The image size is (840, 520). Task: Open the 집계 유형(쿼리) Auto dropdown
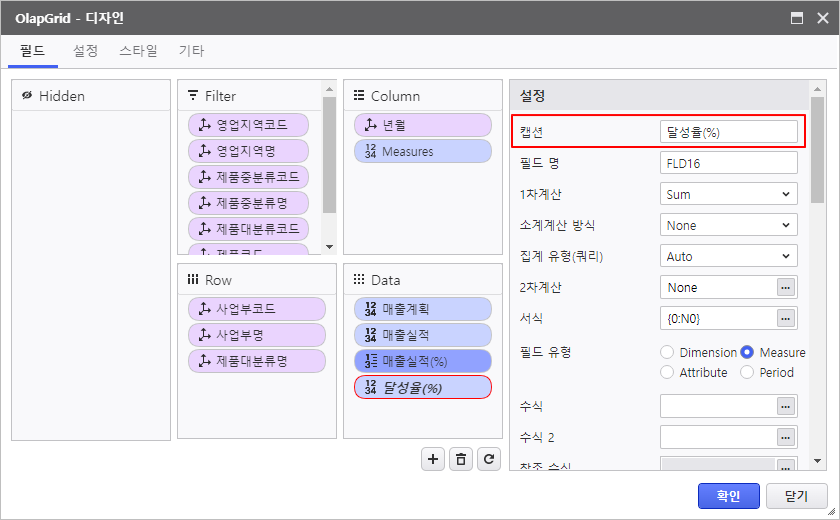pyautogui.click(x=729, y=256)
